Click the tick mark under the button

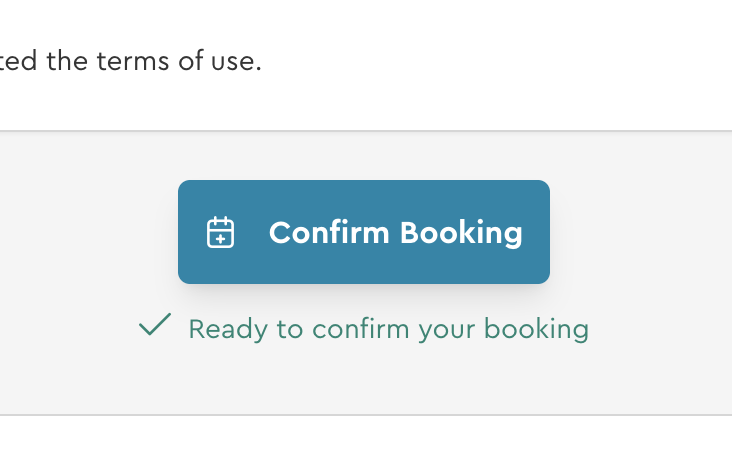(x=155, y=325)
